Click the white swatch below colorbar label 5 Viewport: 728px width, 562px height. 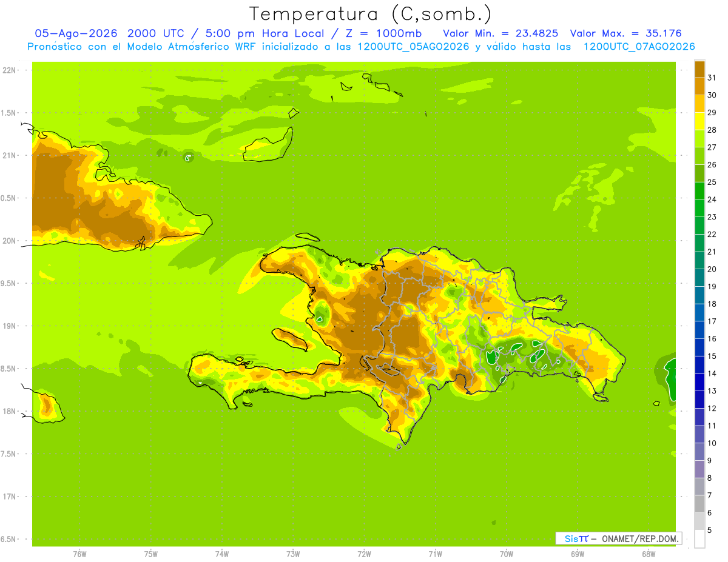point(700,539)
